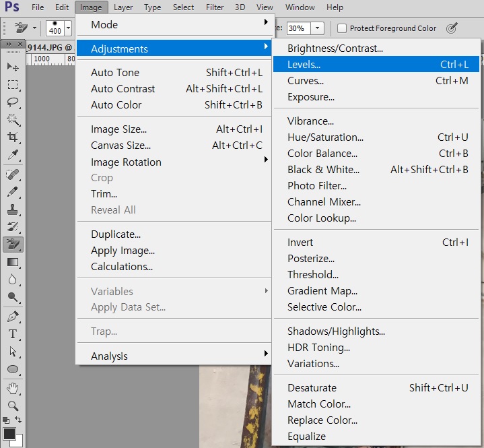Select the Background Eraser tool in toolbox
This screenshot has height=448, width=484.
13,245
